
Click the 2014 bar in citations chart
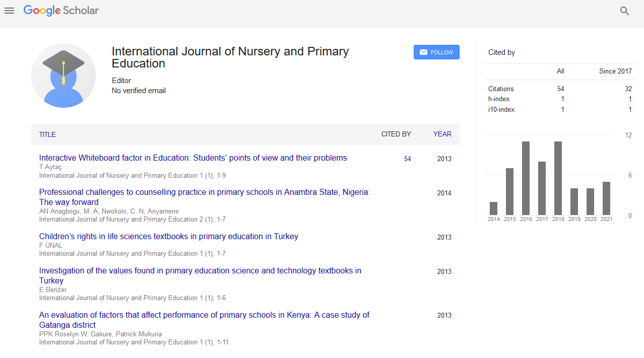[x=493, y=208]
